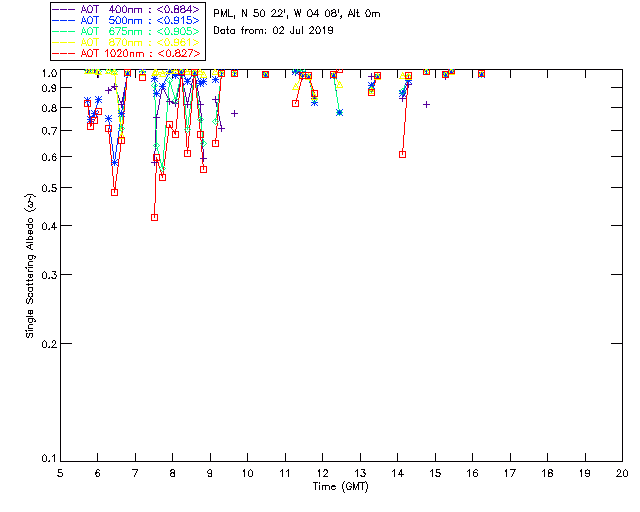The width and height of the screenshot is (640, 512).
Task: Click the x-axis tick label '16'
Action: [x=473, y=473]
